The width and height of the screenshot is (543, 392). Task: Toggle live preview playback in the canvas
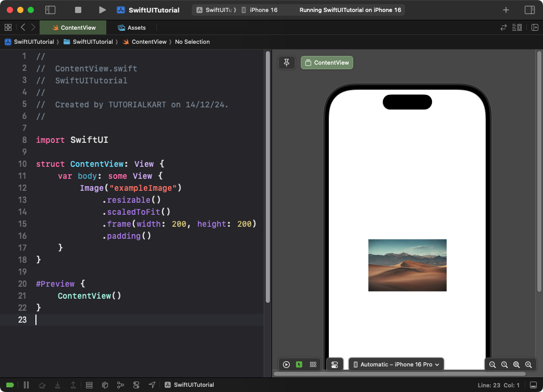(286, 364)
